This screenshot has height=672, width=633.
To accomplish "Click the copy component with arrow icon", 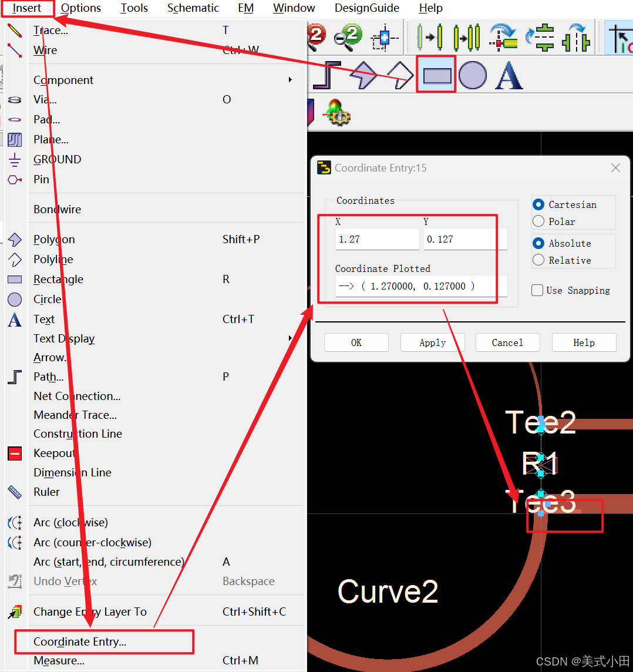I will pyautogui.click(x=467, y=37).
